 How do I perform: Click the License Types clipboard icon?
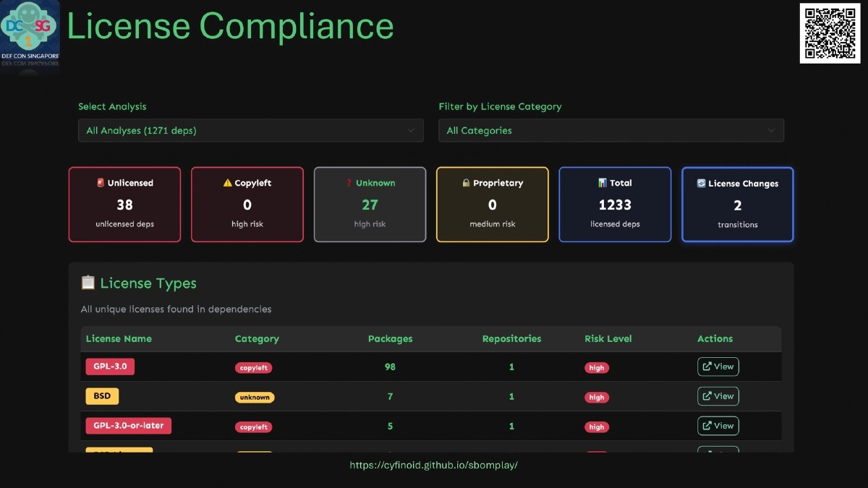coord(88,283)
